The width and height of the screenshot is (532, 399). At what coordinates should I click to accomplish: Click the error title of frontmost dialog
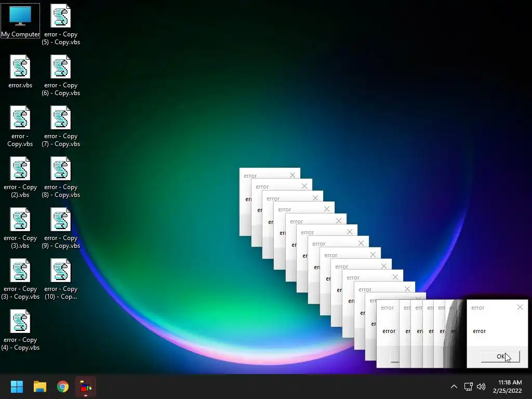click(x=478, y=308)
